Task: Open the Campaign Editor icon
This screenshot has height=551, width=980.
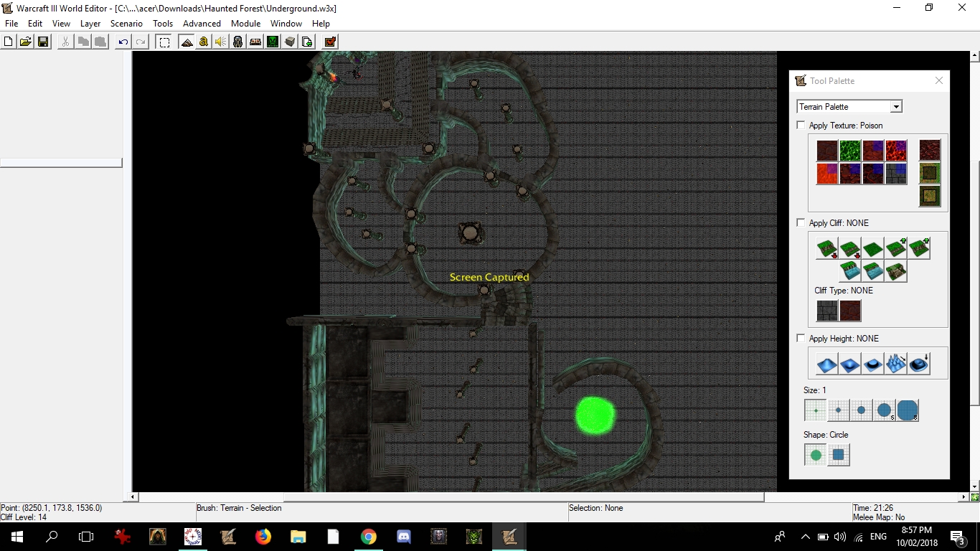Action: tap(255, 42)
